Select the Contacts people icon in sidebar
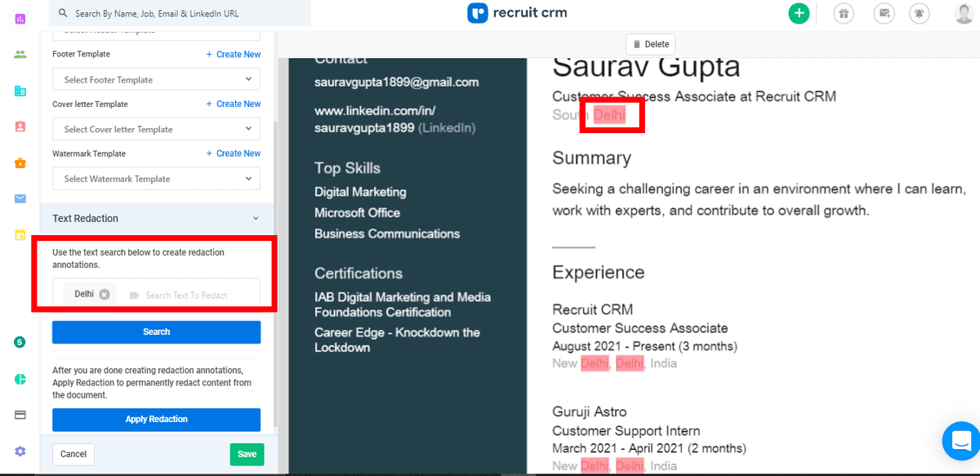The width and height of the screenshot is (980, 476). pyautogui.click(x=20, y=55)
